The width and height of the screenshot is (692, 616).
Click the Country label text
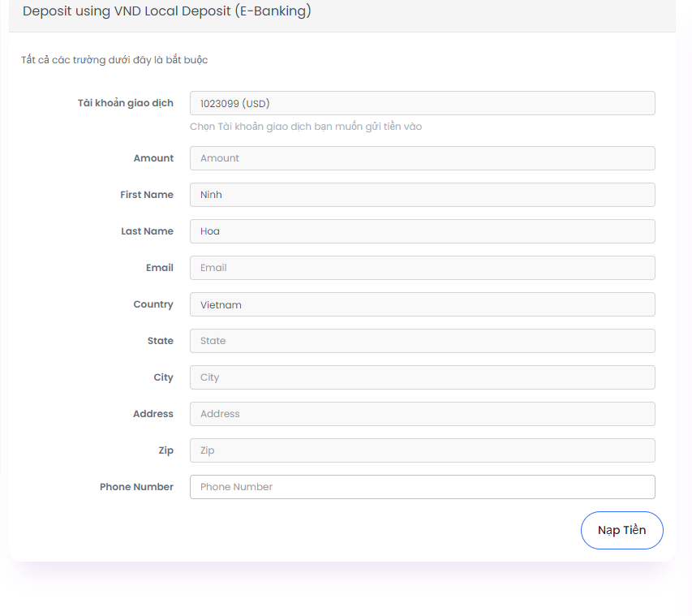(x=153, y=304)
